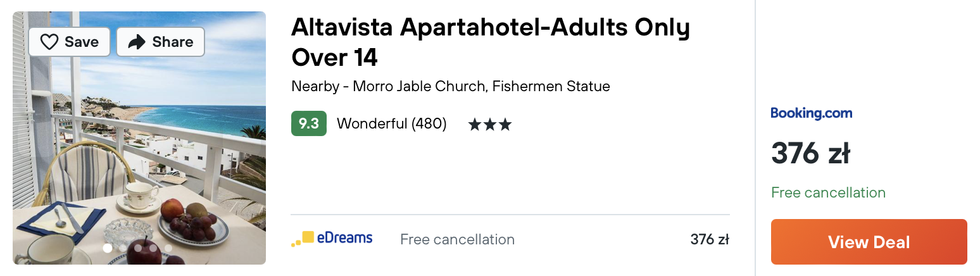Click the grey eDreams Free cancellation text

coord(457,239)
